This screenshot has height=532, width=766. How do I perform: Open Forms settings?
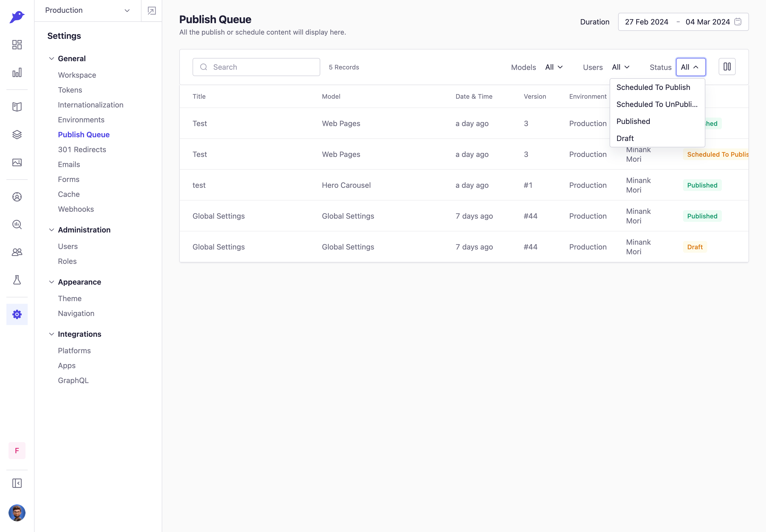tap(69, 179)
